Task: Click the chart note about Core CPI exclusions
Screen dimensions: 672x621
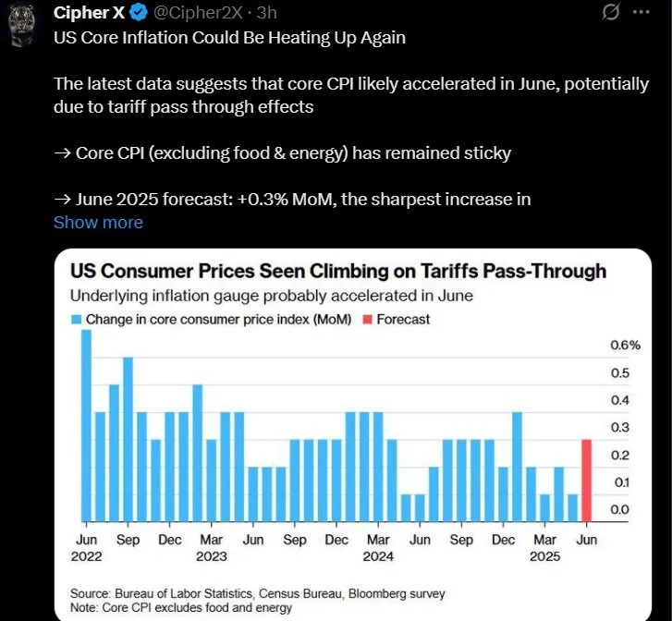Action: tap(181, 607)
